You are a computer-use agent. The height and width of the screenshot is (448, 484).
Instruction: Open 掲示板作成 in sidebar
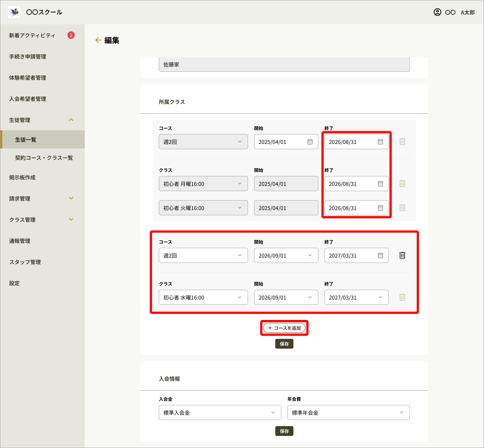tap(22, 178)
